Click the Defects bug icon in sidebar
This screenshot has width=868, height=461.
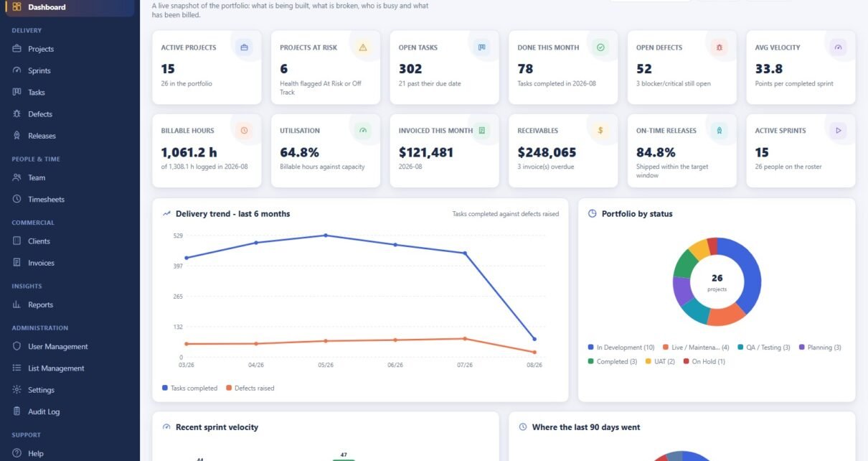[x=16, y=113]
